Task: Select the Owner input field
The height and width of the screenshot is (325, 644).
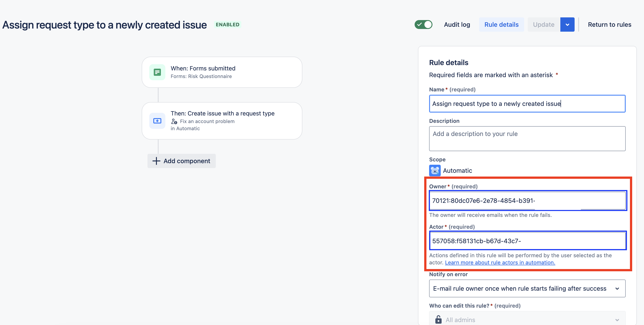Action: (x=527, y=200)
